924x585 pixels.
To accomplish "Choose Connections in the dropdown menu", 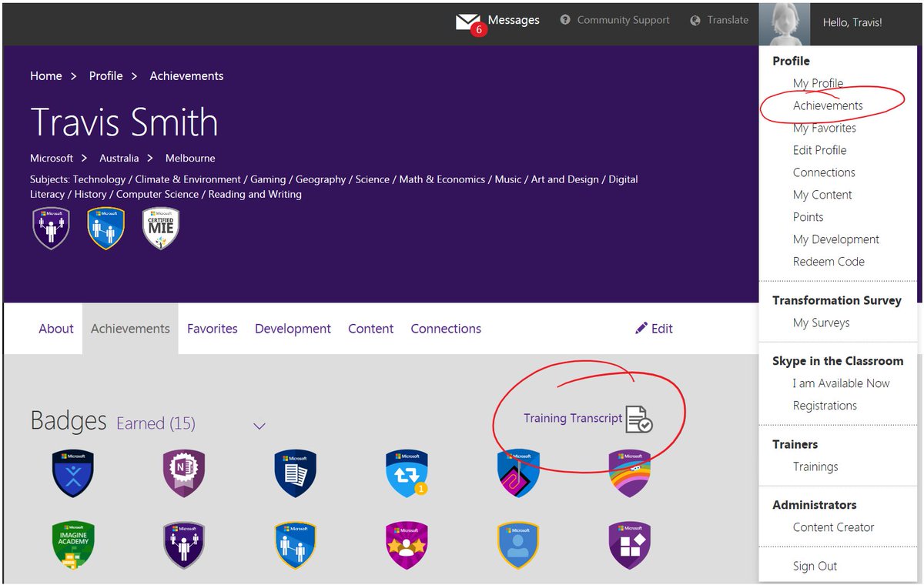I will click(824, 172).
